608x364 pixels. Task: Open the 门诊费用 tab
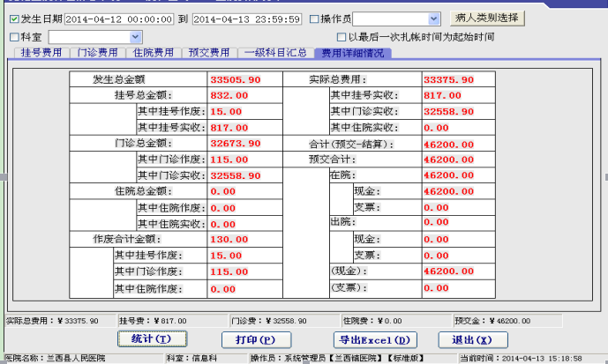tap(97, 53)
